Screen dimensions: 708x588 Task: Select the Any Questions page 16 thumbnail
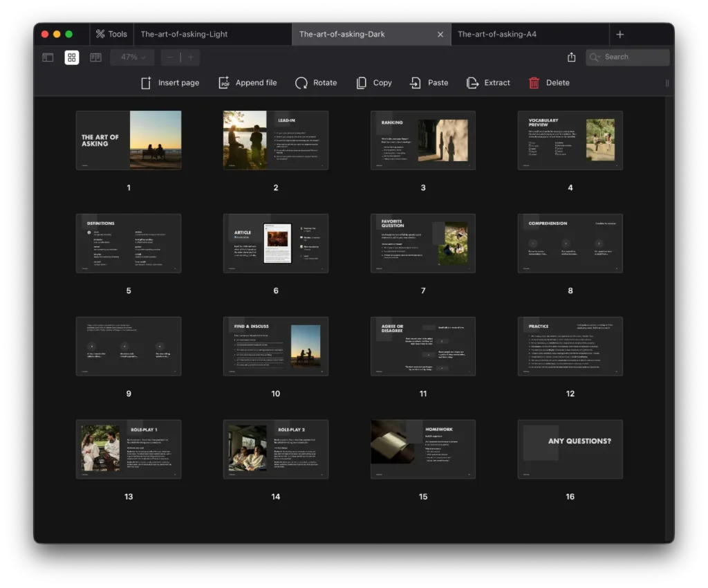coord(570,449)
